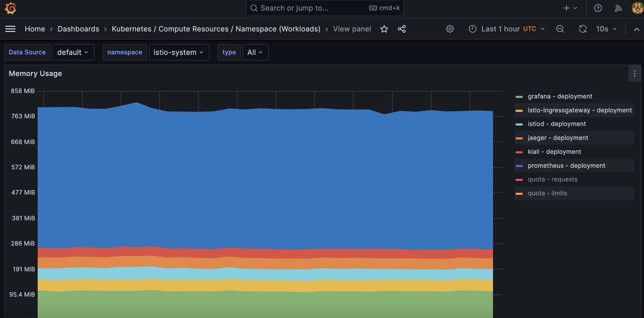Click kiali series color swatch in legend
The image size is (644, 318).
[519, 152]
